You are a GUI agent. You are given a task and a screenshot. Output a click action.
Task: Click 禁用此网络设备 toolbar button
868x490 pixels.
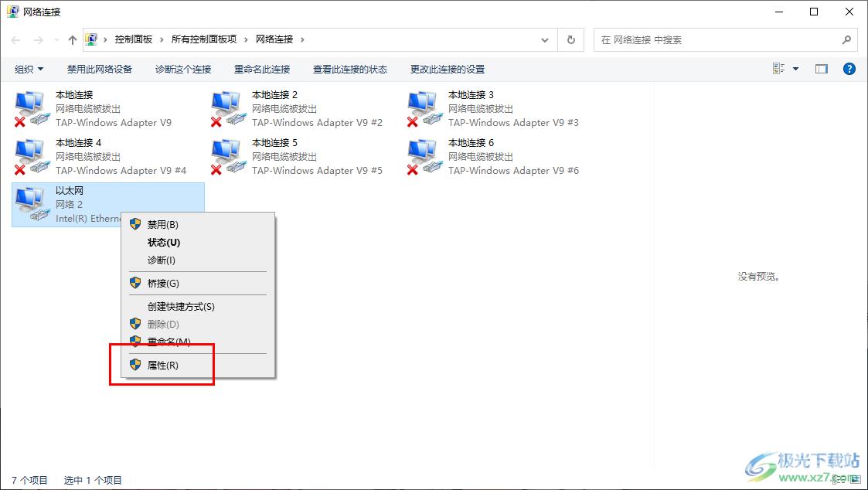coord(100,70)
